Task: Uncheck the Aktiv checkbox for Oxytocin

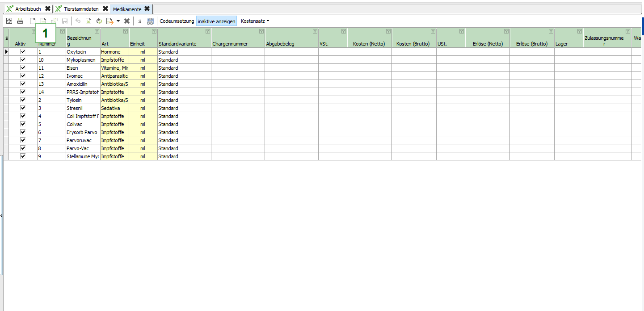Action: (x=23, y=52)
